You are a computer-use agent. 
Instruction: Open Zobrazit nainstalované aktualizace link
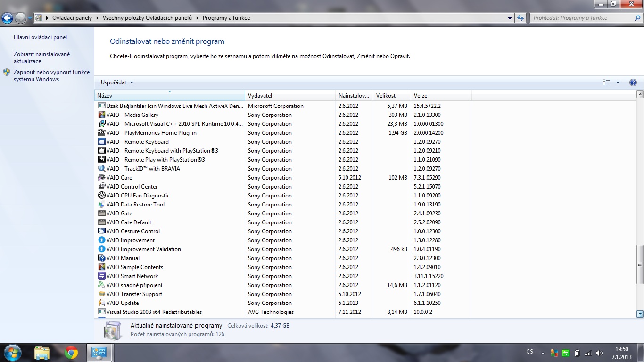click(x=42, y=58)
